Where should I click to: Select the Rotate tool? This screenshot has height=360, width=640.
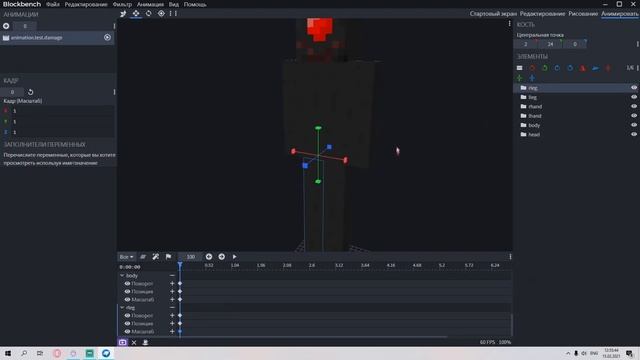pos(149,13)
